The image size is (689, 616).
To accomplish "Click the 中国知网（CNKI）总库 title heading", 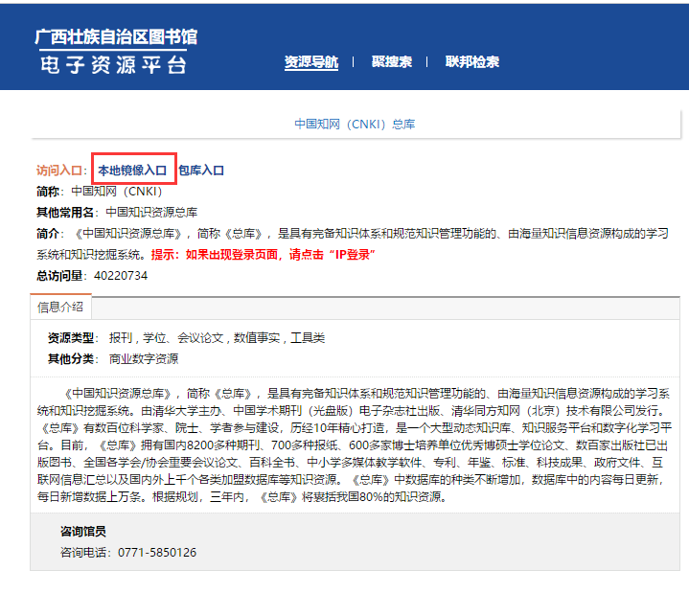I will click(355, 125).
